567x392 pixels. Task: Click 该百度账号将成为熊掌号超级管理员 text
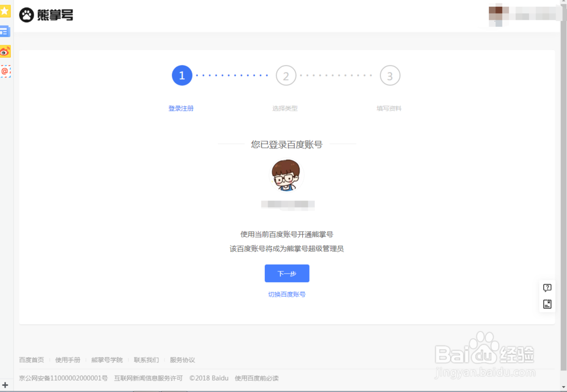(x=287, y=249)
